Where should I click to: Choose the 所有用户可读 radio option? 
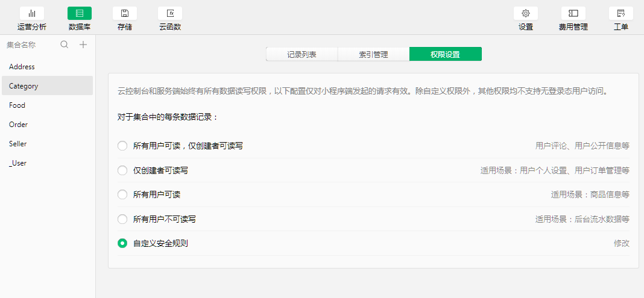click(122, 194)
